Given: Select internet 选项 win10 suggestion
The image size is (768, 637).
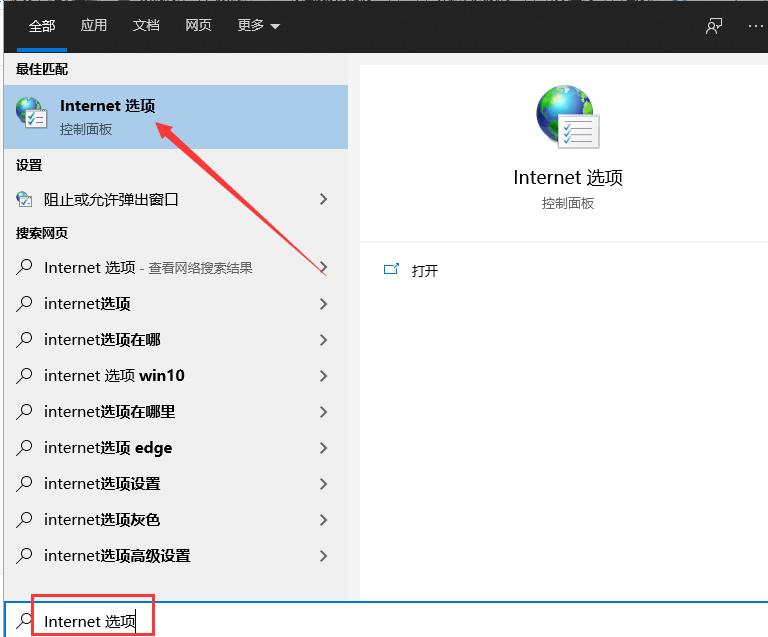Looking at the screenshot, I should coord(176,376).
